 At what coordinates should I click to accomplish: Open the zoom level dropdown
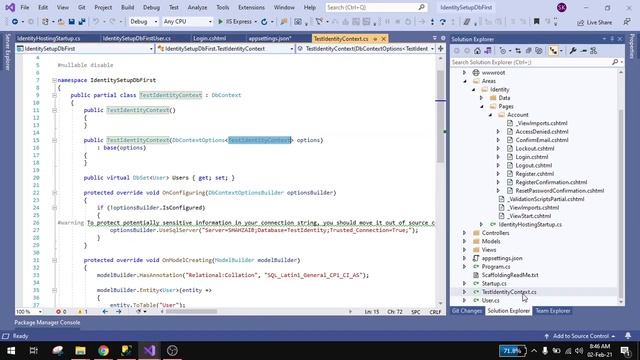[29, 311]
